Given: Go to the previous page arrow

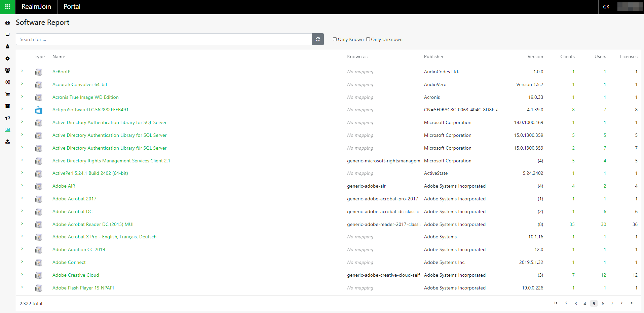Looking at the screenshot, I should 566,303.
